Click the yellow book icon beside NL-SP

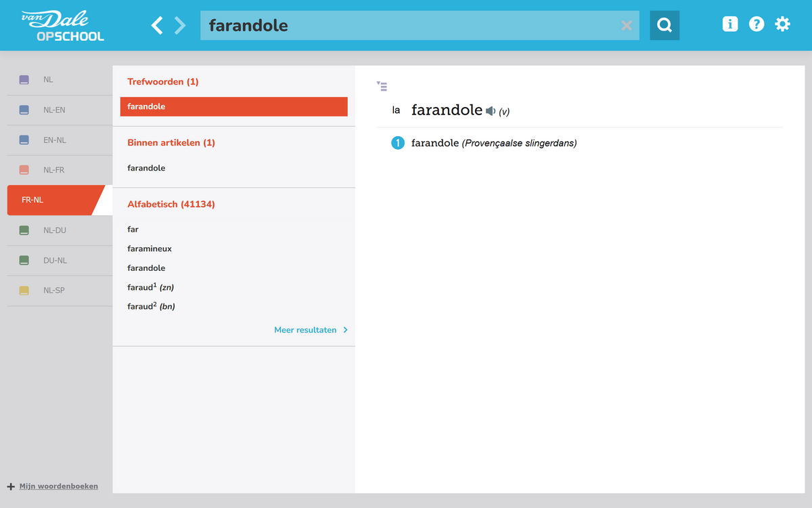24,291
